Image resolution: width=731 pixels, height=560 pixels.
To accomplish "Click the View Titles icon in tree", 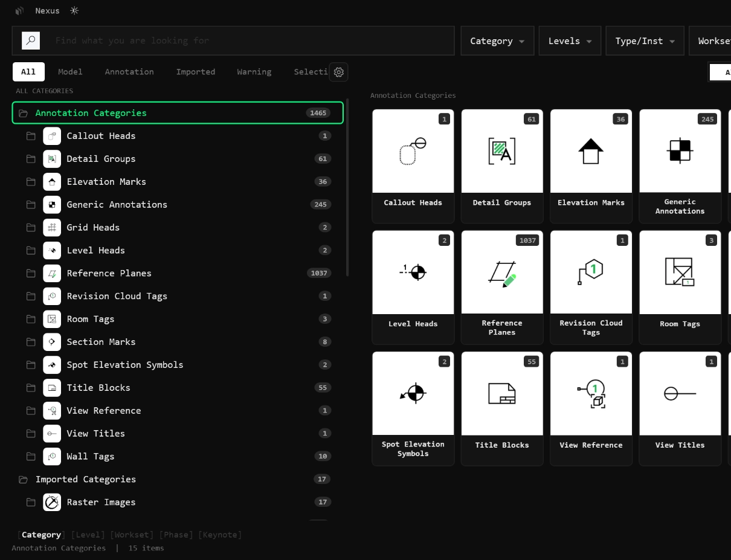I will tap(52, 434).
